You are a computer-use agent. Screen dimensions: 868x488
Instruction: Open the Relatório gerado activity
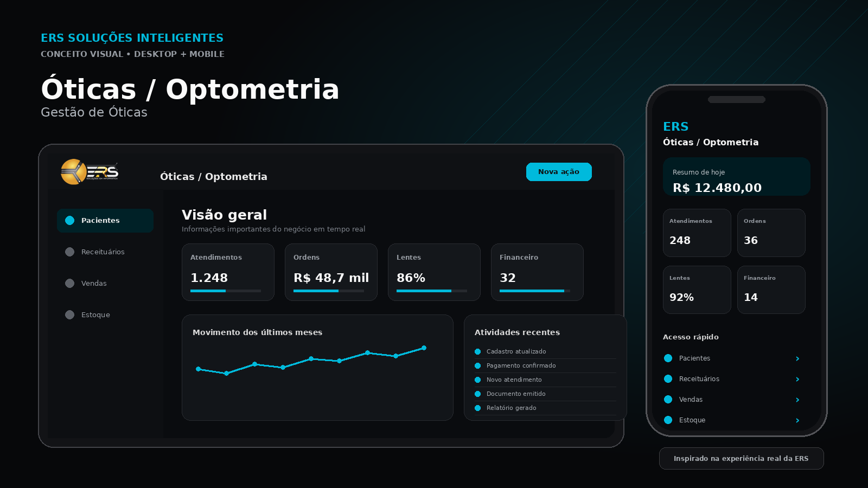(x=545, y=408)
